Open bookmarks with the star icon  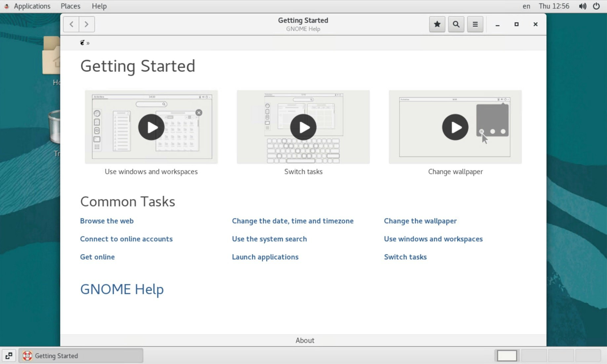coord(437,24)
